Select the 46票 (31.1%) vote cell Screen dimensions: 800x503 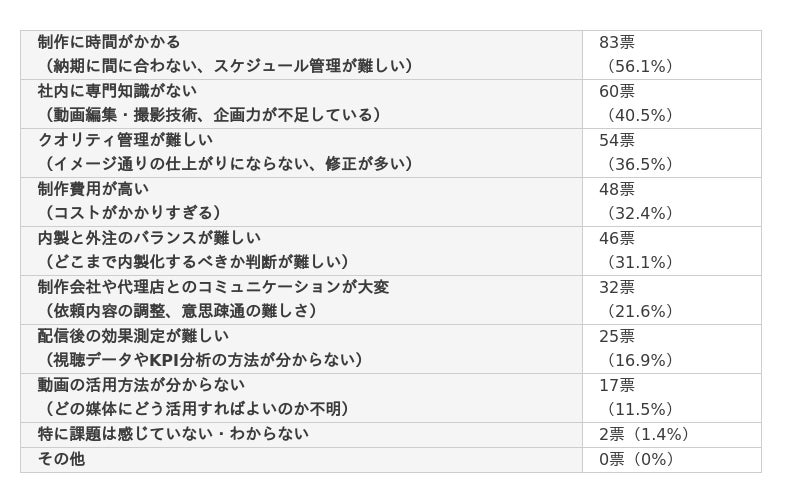coord(671,250)
